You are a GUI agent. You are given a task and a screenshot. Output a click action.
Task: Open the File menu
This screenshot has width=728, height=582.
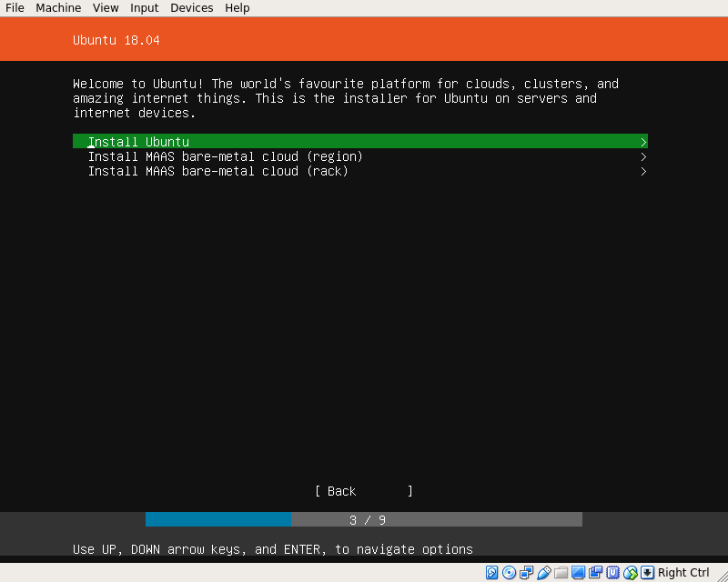[x=15, y=8]
